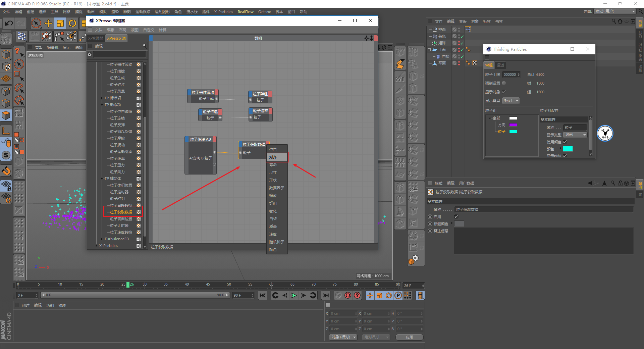Toggle the Enable Axis icon
644x349 pixels.
[6, 130]
